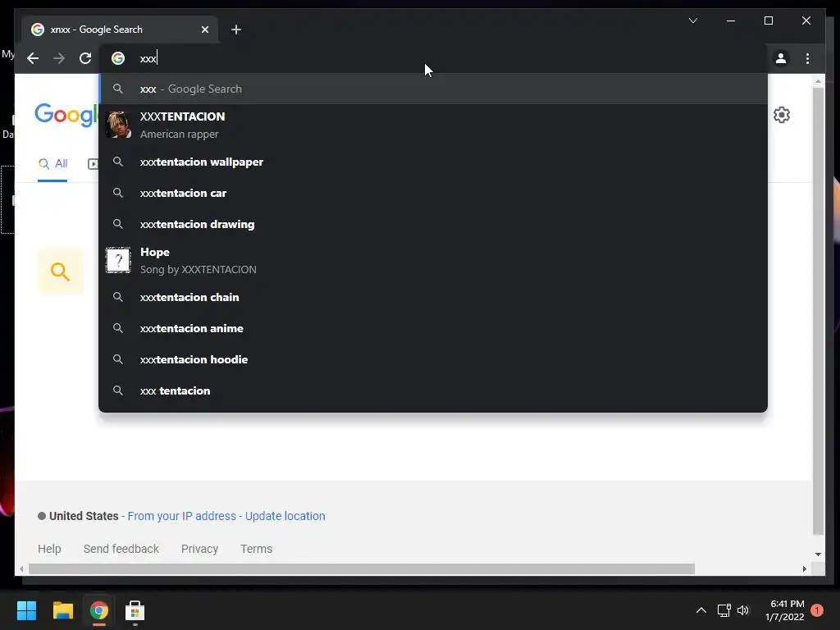Image resolution: width=840 pixels, height=630 pixels.
Task: Open Microsoft Store from the taskbar
Action: click(135, 610)
